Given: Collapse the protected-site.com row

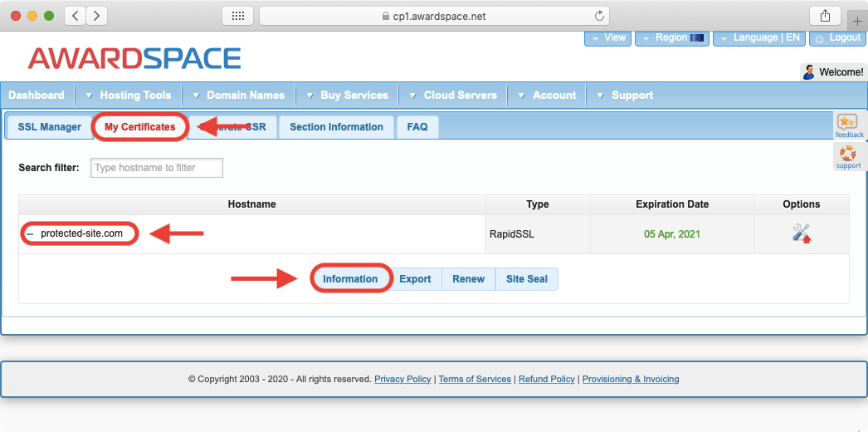Looking at the screenshot, I should click(29, 234).
